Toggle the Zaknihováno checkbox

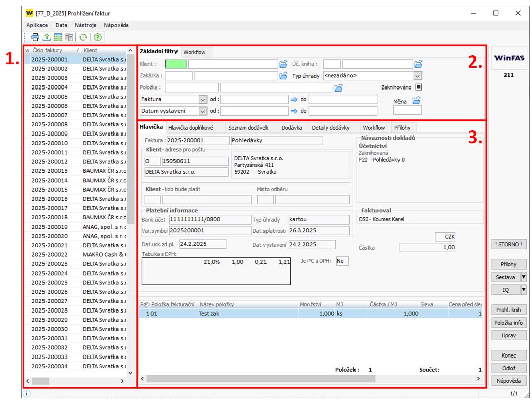(419, 87)
